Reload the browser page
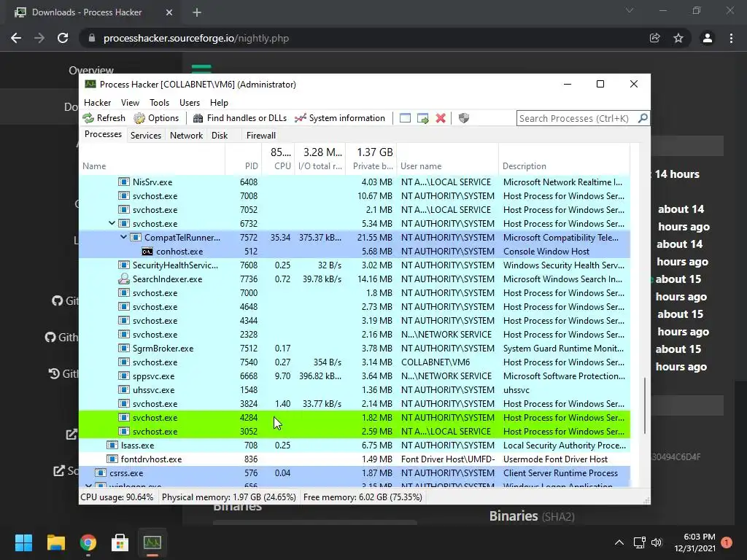This screenshot has width=747, height=560. click(x=63, y=38)
